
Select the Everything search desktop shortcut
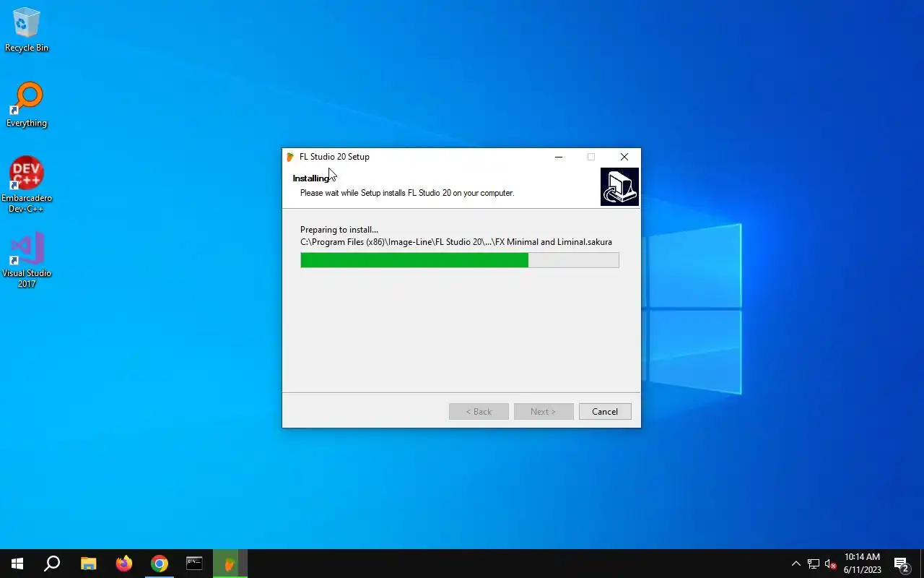[x=27, y=105]
